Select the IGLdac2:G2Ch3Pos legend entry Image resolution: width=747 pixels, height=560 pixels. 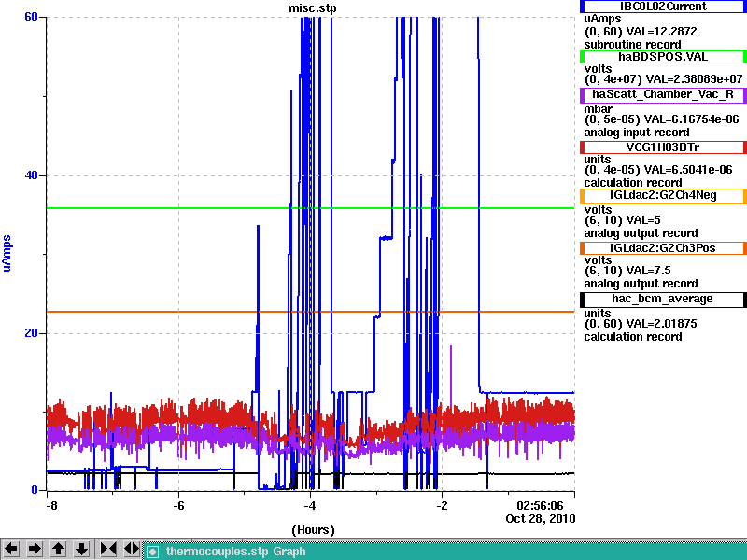click(x=663, y=248)
